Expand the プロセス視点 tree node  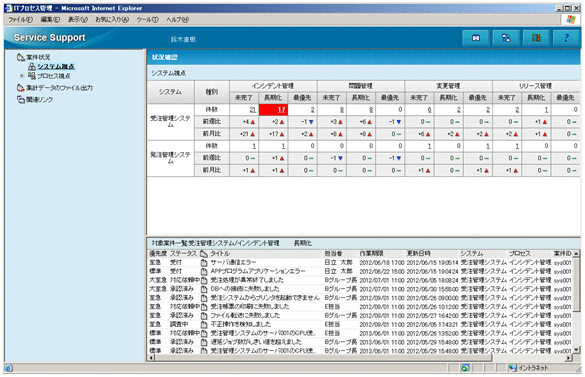point(22,76)
